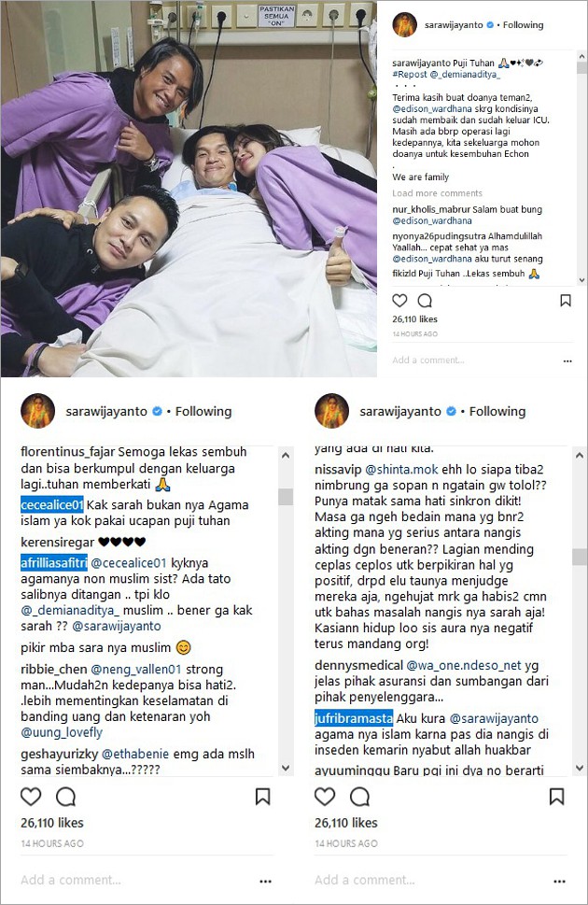Toggle Following button in bottom-right panel header
The height and width of the screenshot is (905, 588).
point(497,412)
